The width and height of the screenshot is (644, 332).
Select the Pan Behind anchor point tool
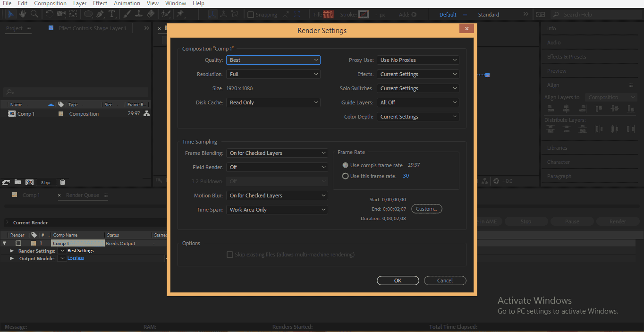point(74,14)
